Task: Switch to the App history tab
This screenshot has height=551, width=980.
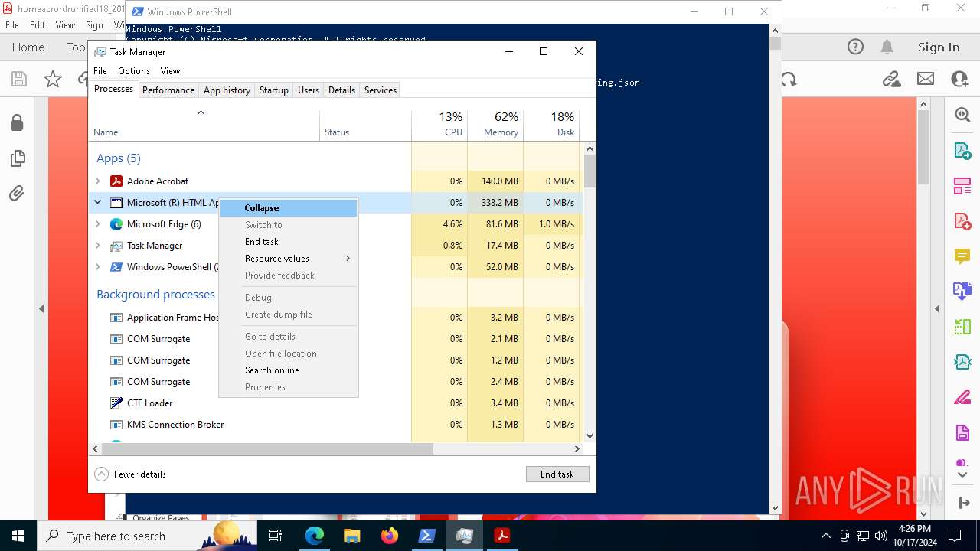Action: (227, 90)
